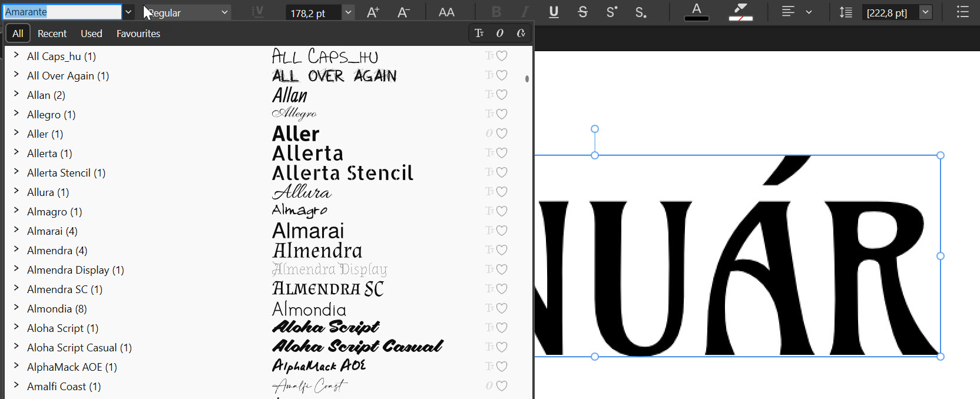
Task: Toggle heart next to Amalfi Coast
Action: point(502,386)
